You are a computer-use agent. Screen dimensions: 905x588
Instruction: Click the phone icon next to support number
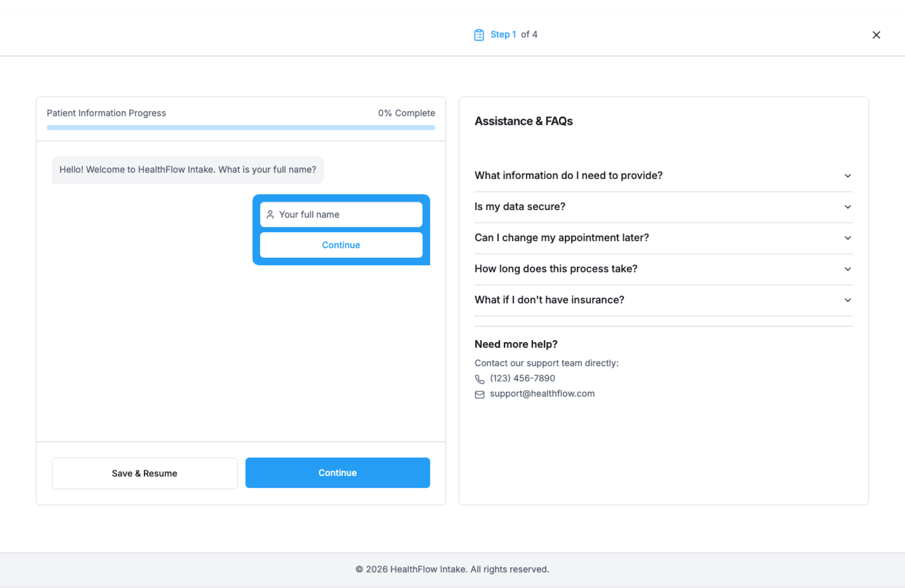coord(479,379)
